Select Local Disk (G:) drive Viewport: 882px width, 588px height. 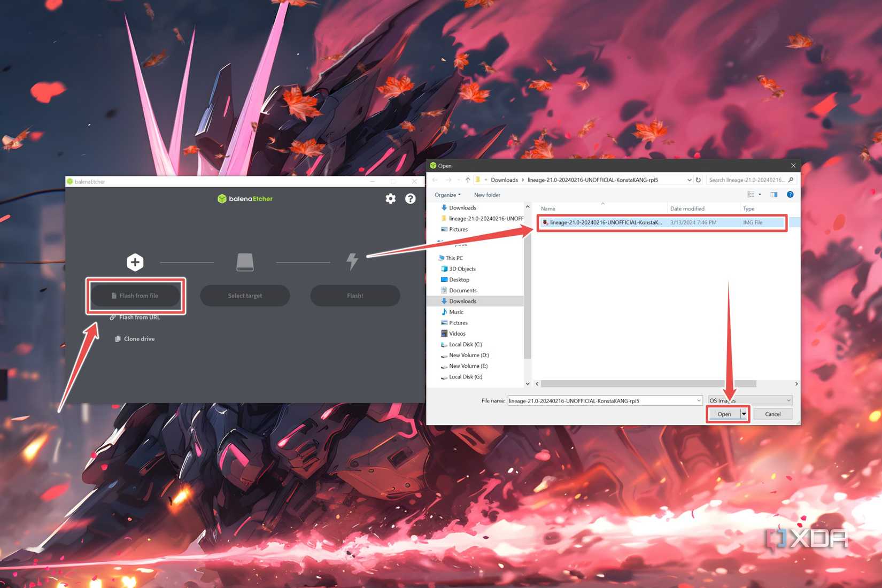tap(461, 377)
